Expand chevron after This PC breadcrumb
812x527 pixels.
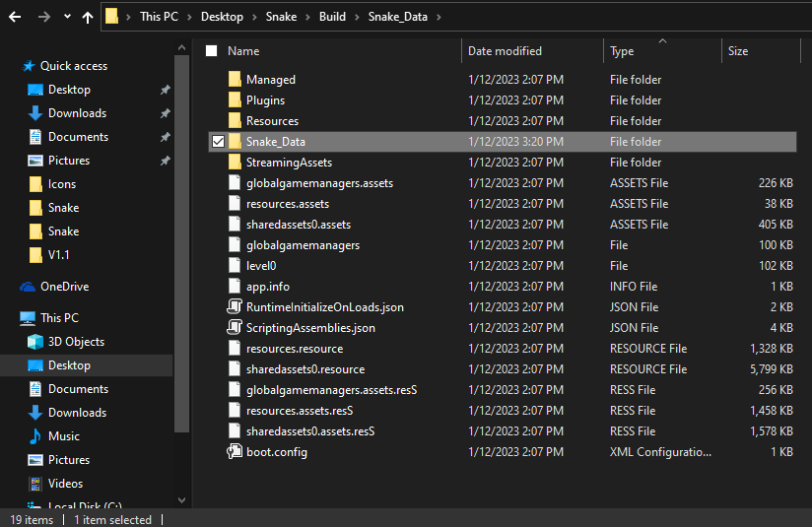pos(189,17)
